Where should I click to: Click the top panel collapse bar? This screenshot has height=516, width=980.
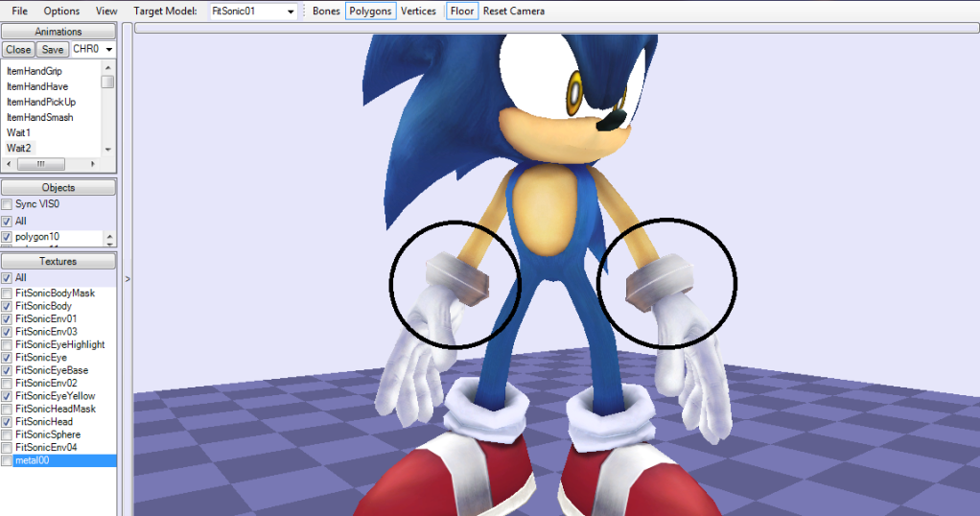(x=557, y=28)
